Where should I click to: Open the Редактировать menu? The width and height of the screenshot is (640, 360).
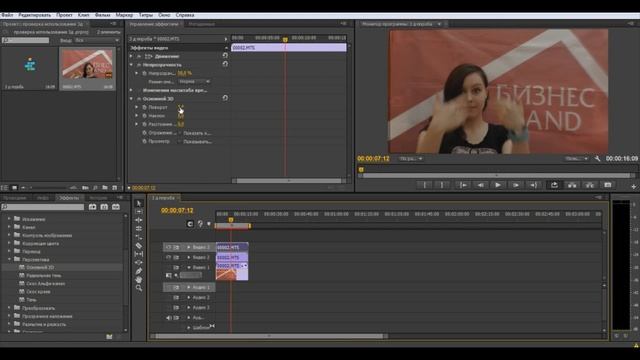tap(35, 15)
